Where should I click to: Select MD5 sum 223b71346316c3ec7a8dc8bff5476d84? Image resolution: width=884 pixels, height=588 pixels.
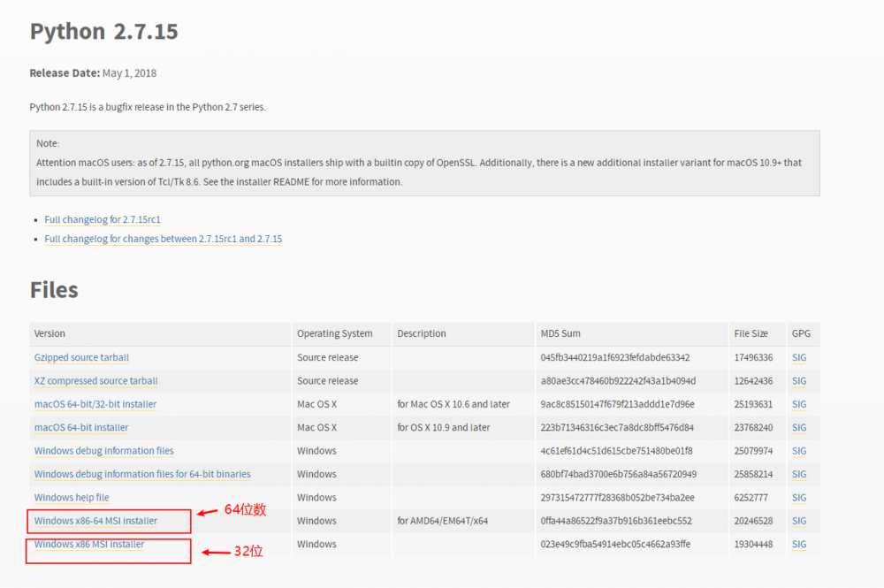(617, 427)
